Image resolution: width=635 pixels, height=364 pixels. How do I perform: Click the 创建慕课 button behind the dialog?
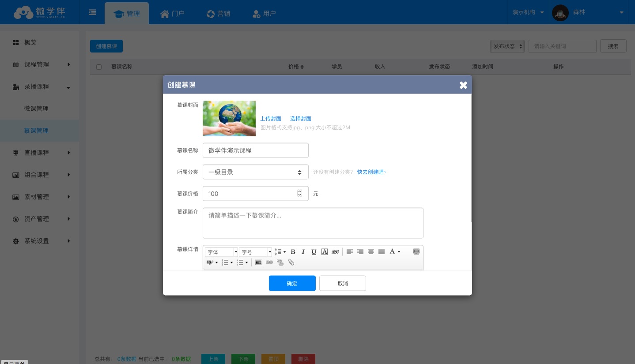tap(106, 46)
